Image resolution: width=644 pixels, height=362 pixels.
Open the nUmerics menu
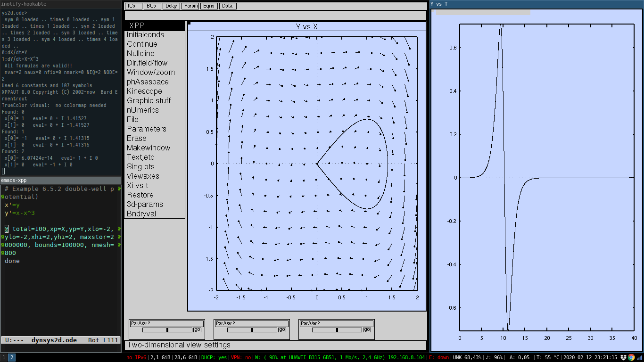pos(155,110)
